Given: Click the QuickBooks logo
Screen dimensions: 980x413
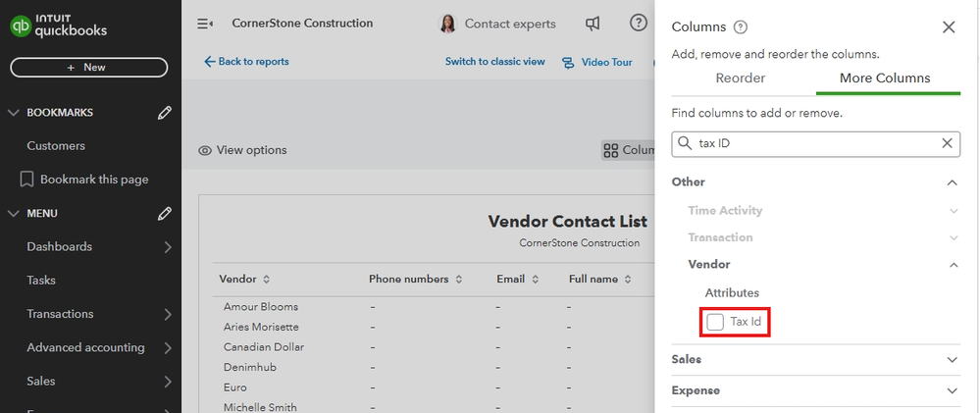Looking at the screenshot, I should (x=58, y=26).
